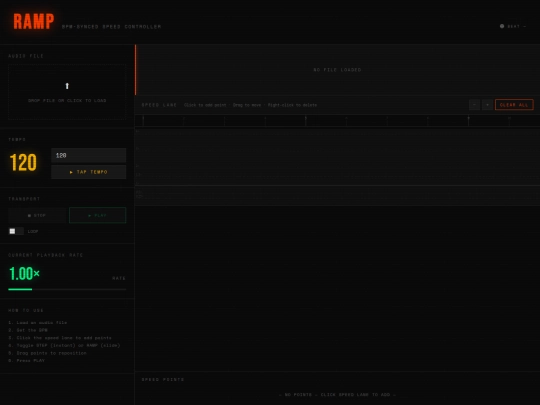Focus the BPM input field
Image resolution: width=540 pixels, height=405 pixels.
coord(89,155)
